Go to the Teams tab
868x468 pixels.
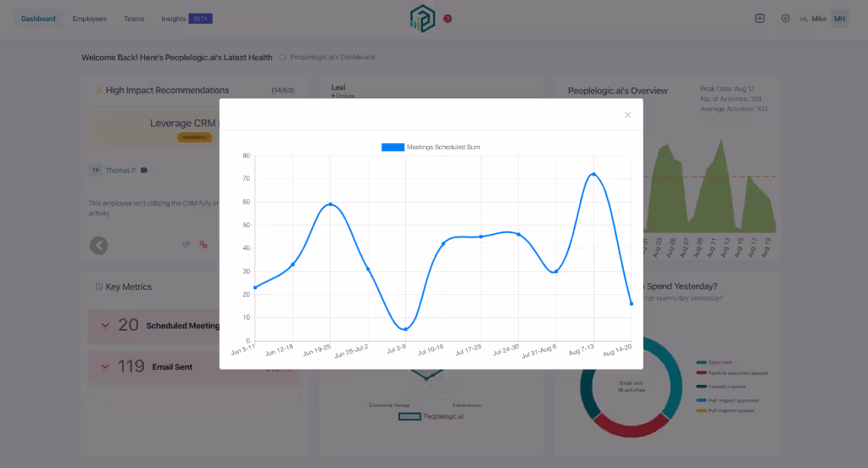click(134, 19)
